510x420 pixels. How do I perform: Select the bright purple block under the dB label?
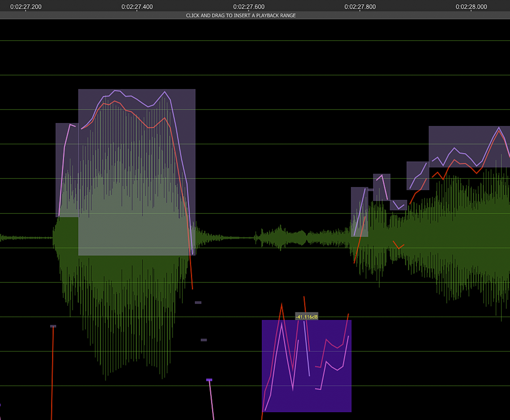tap(306, 366)
